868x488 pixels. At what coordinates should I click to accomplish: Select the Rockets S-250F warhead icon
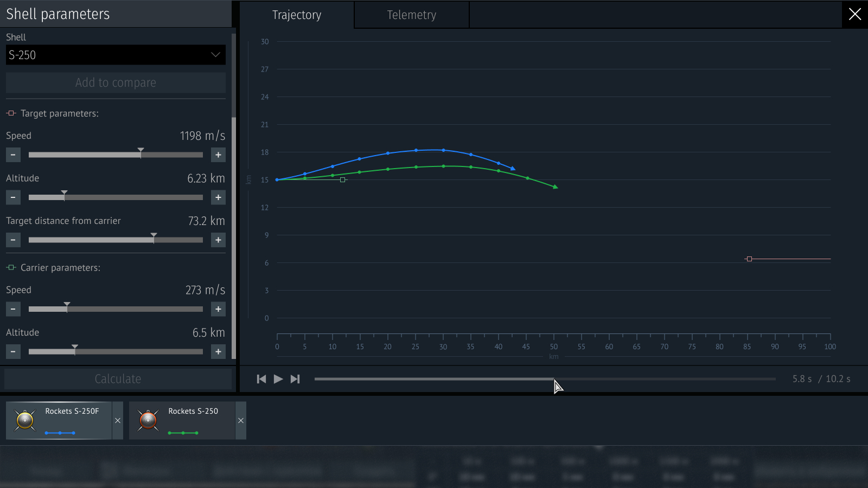click(x=25, y=420)
